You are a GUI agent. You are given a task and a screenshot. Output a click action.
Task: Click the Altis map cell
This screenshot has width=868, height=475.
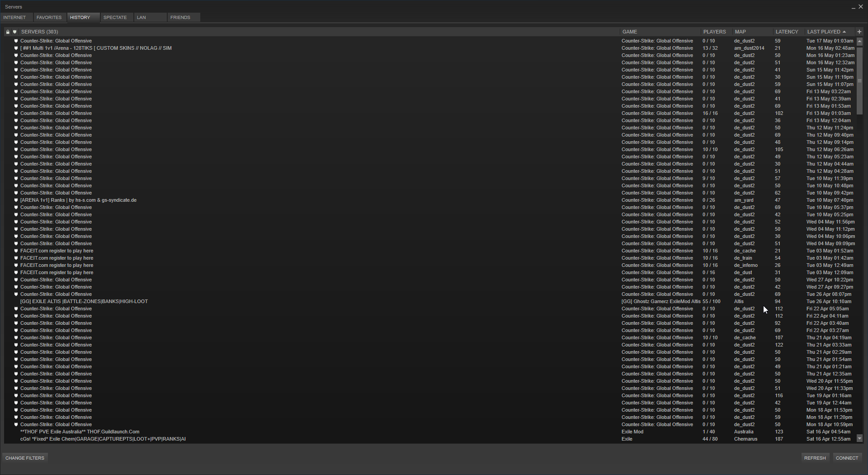[x=739, y=301]
